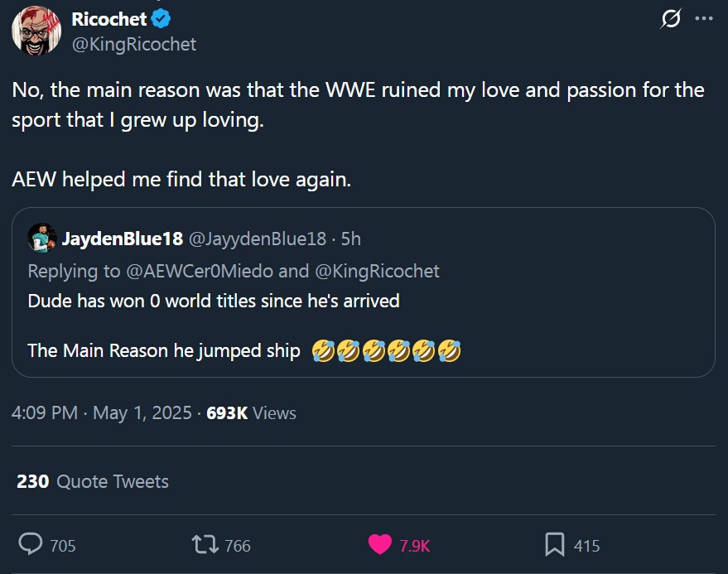Click JaydenBlue18's small avatar
The height and width of the screenshot is (574, 728).
(42, 239)
